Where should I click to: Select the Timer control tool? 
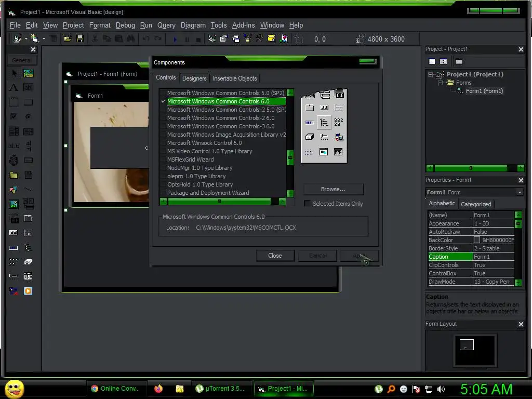coord(14,160)
